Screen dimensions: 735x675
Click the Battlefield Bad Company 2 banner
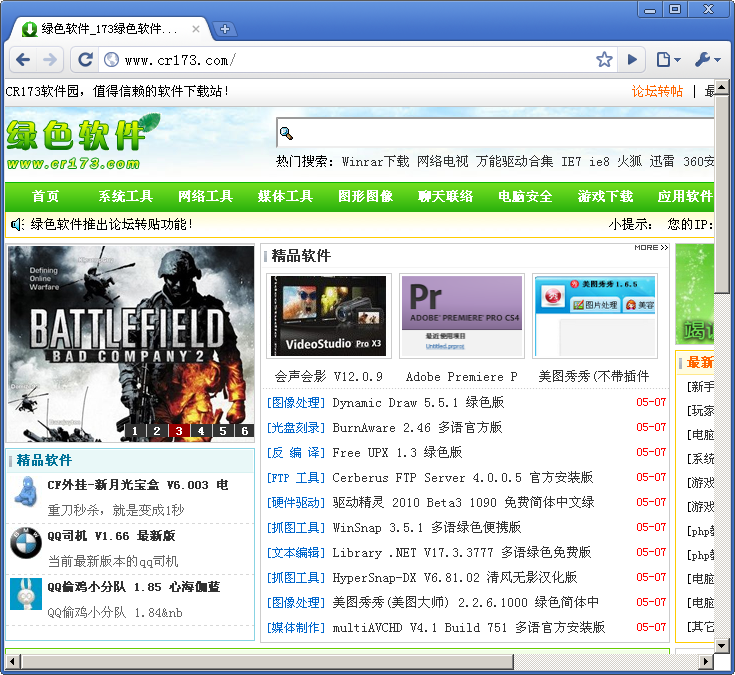131,344
